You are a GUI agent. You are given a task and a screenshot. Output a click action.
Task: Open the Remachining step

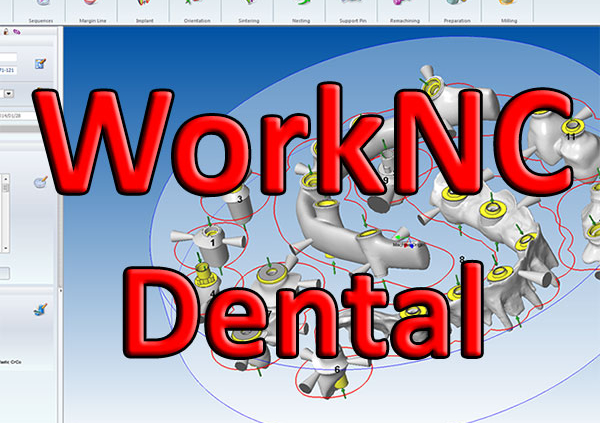click(x=404, y=11)
